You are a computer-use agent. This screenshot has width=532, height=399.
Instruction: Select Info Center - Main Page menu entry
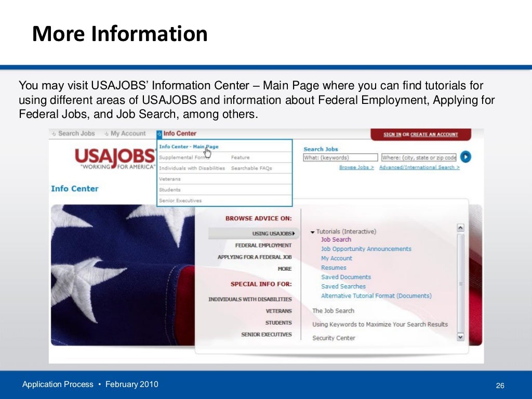189,147
